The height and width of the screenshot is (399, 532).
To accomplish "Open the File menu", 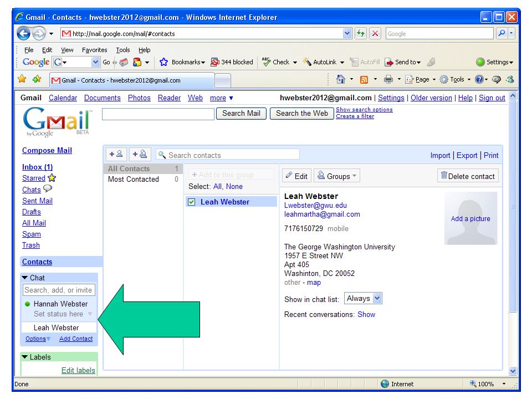I will coord(29,50).
